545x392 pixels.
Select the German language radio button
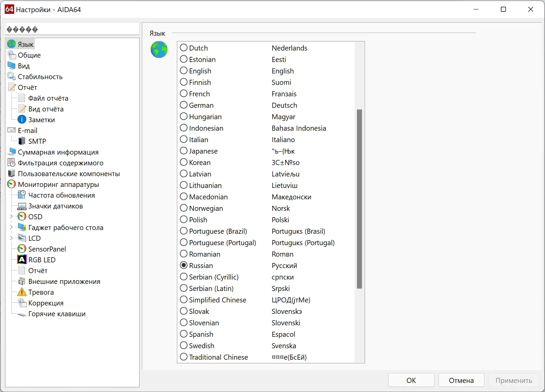click(184, 105)
